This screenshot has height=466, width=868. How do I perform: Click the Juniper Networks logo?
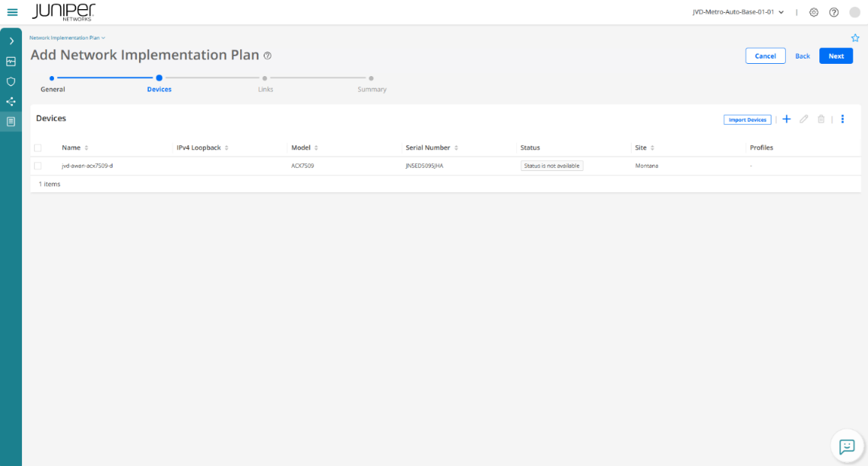point(63,12)
